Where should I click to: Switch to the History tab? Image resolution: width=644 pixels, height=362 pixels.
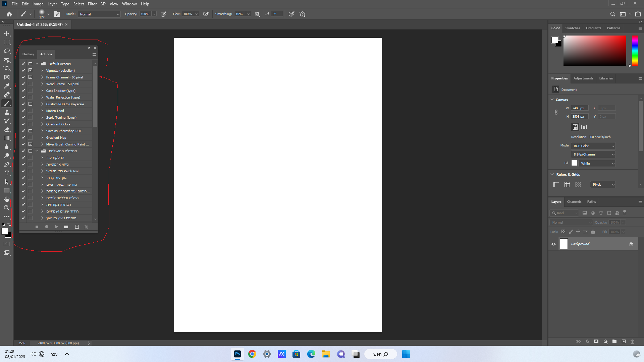coord(28,54)
